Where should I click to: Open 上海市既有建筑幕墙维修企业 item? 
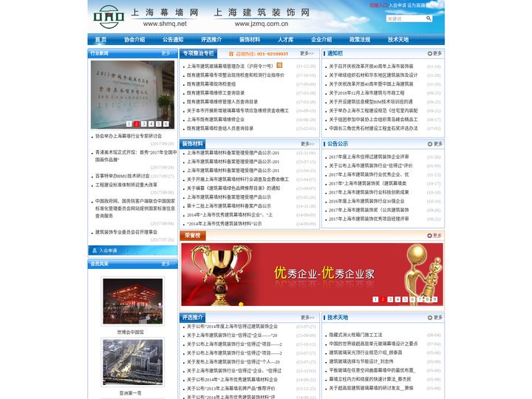(216, 120)
